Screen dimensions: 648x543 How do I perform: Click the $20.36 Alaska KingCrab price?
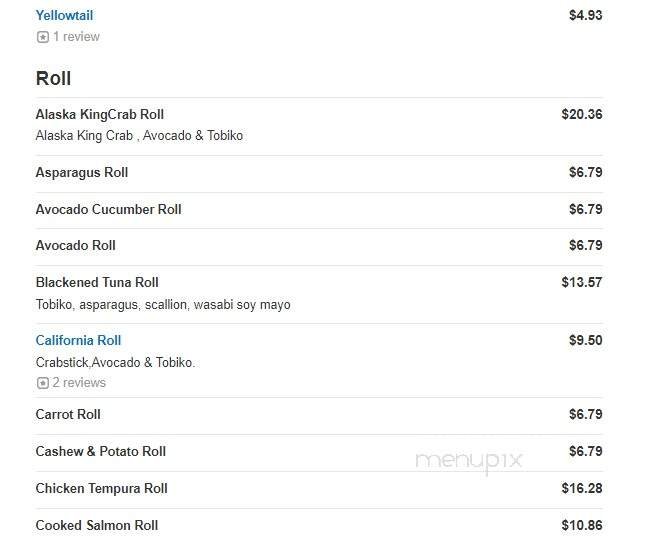pyautogui.click(x=581, y=114)
